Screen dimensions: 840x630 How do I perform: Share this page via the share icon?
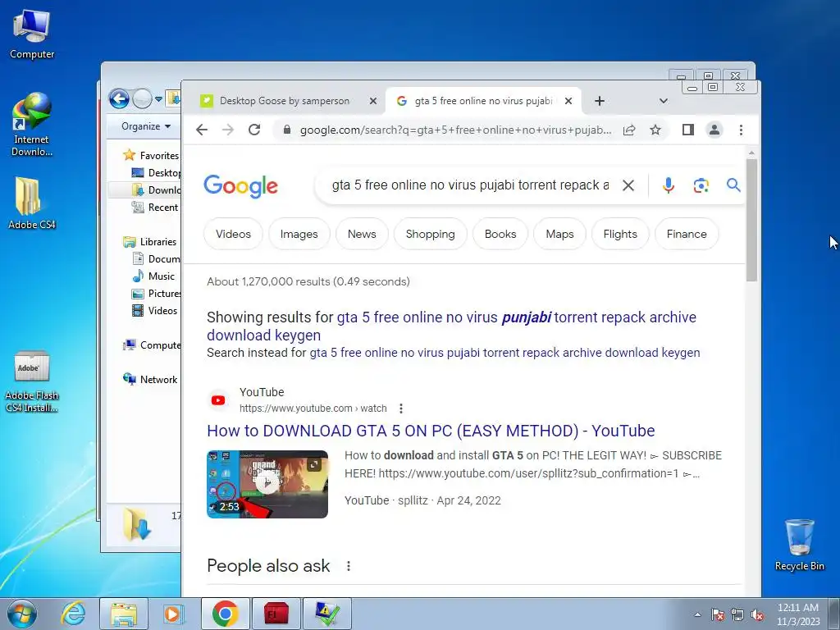point(629,130)
